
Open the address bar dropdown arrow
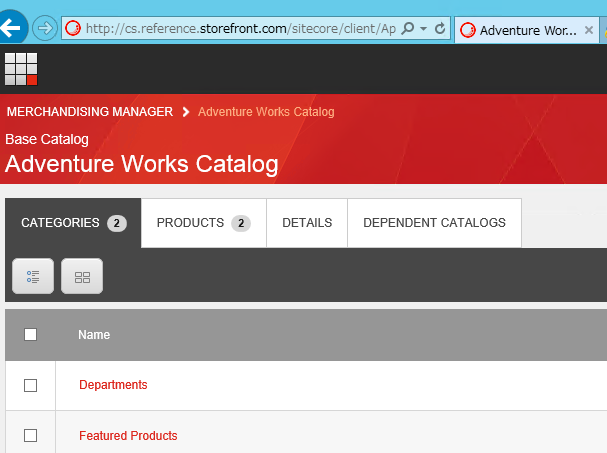click(424, 29)
